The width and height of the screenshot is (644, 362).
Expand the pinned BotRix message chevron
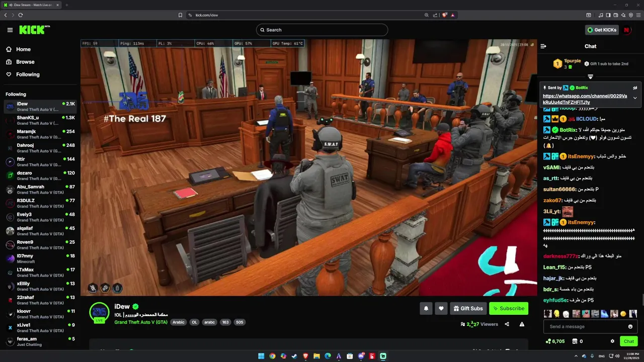635,98
